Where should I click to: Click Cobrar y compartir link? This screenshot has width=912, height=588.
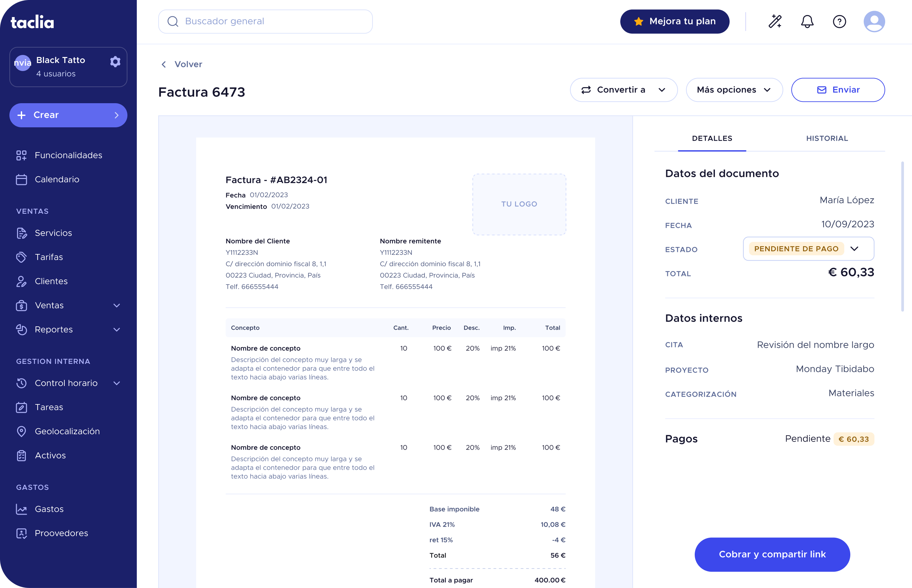click(x=772, y=554)
